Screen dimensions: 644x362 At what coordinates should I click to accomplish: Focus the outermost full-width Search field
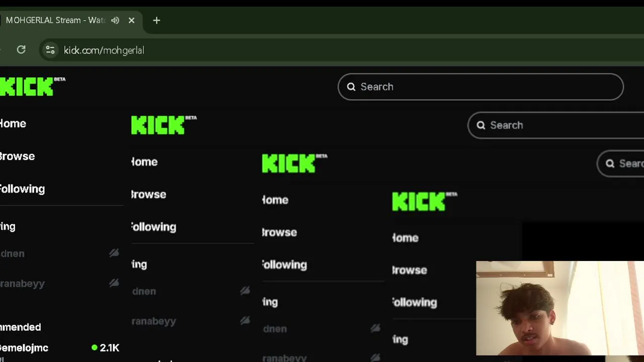coord(480,86)
